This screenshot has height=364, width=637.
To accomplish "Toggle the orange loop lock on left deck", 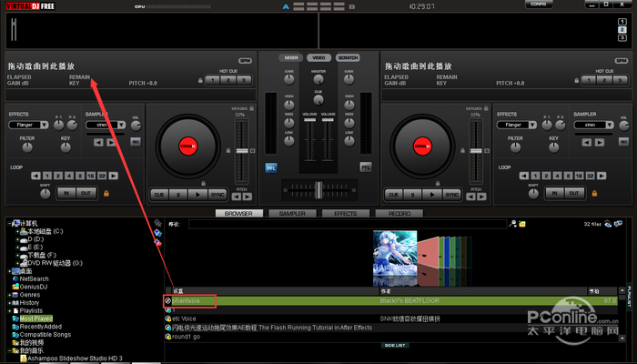I will 106,193.
